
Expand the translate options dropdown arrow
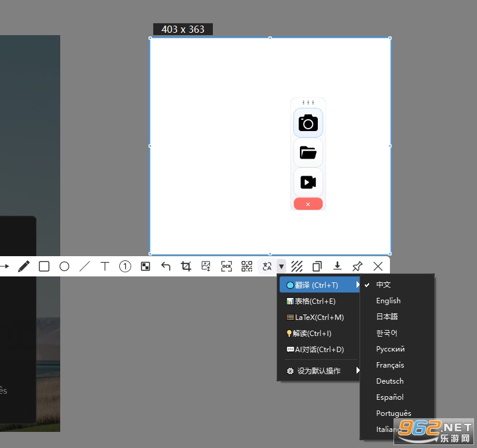pyautogui.click(x=281, y=266)
